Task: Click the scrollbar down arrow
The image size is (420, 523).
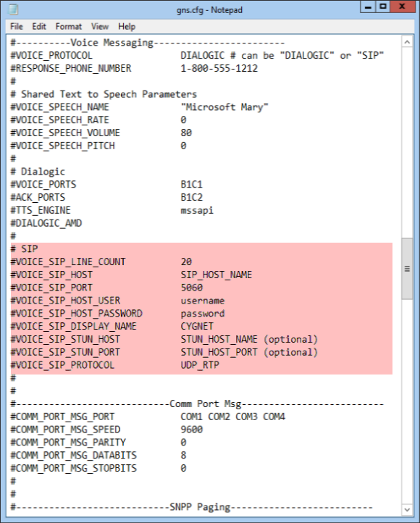Action: tap(407, 509)
